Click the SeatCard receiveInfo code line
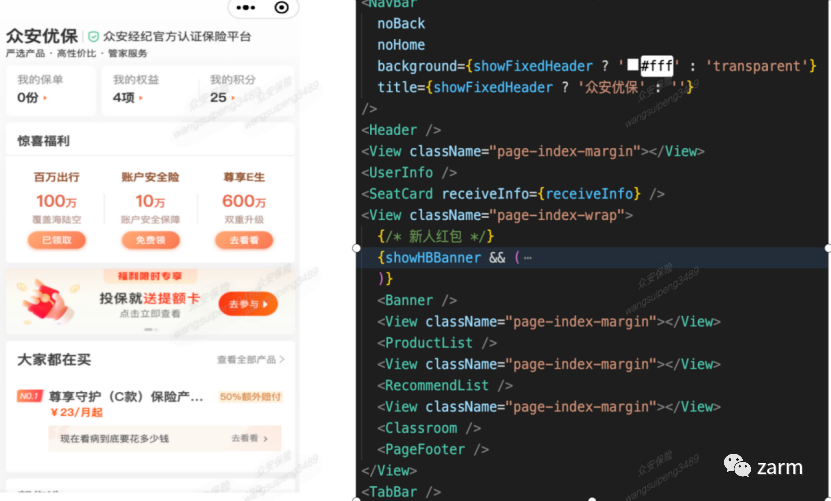This screenshot has height=501, width=831. coord(513,194)
